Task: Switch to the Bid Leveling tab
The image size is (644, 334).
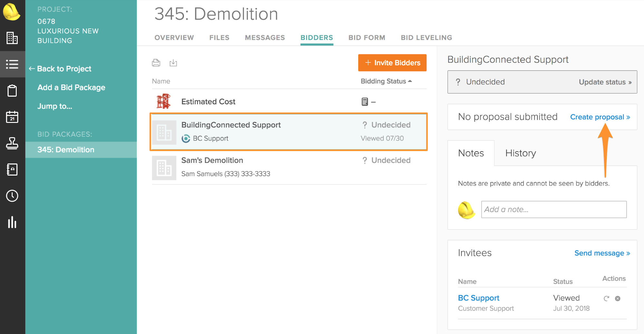Action: coord(426,38)
